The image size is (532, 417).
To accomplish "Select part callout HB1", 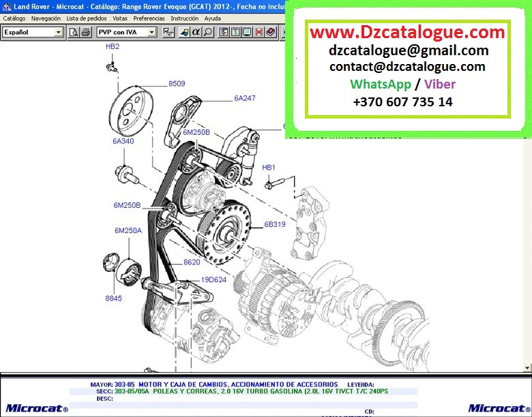I will click(268, 168).
